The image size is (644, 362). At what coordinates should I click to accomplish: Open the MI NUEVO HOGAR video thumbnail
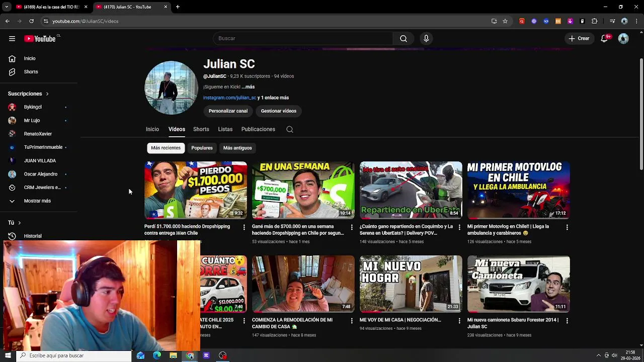[x=411, y=284]
